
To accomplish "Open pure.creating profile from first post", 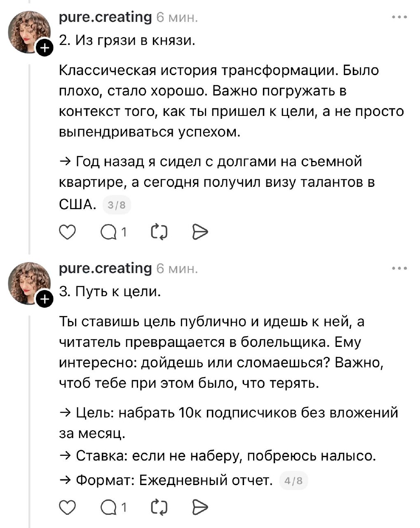I will point(106,17).
